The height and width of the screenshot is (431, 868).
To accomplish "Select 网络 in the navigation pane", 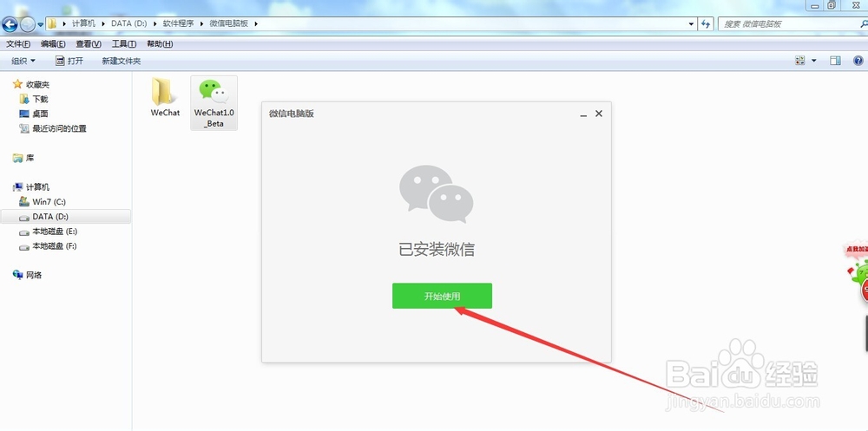I will coord(27,275).
